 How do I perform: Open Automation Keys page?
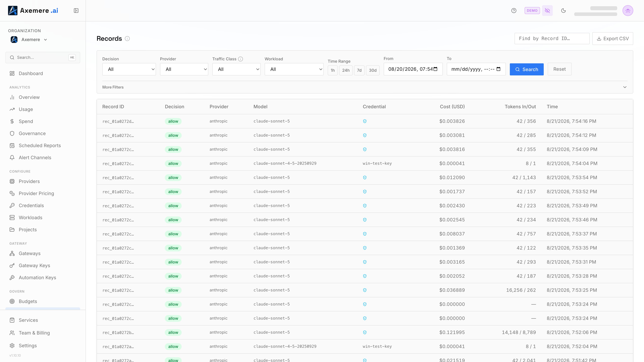(x=43, y=278)
